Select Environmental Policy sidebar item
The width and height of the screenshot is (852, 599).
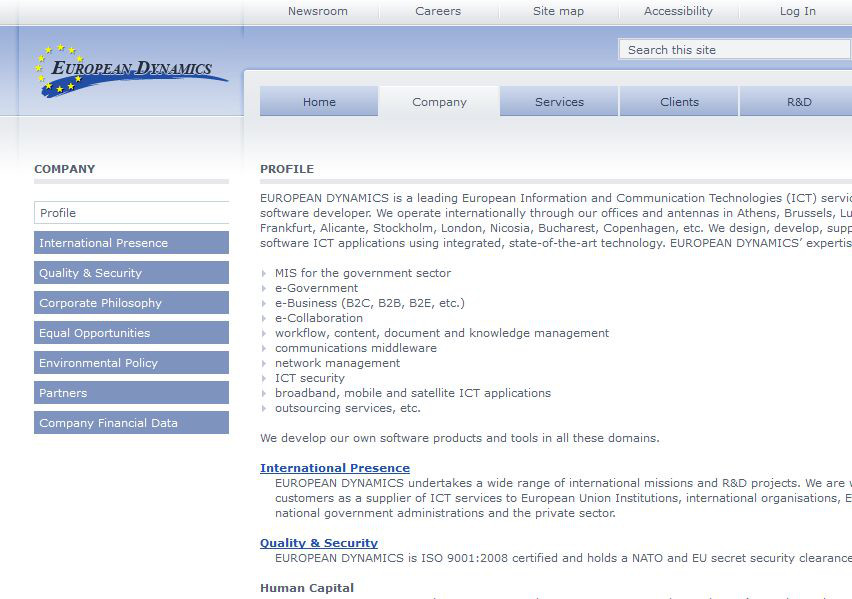131,362
